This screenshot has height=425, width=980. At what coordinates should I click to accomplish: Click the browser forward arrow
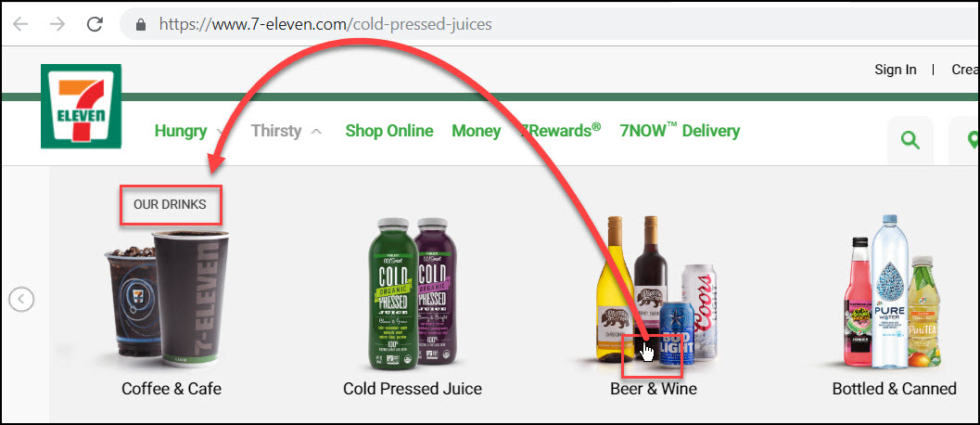point(57,24)
